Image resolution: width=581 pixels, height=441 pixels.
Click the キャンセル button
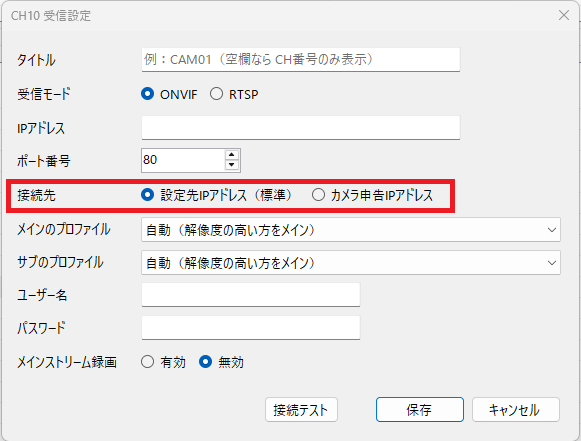pyautogui.click(x=516, y=410)
